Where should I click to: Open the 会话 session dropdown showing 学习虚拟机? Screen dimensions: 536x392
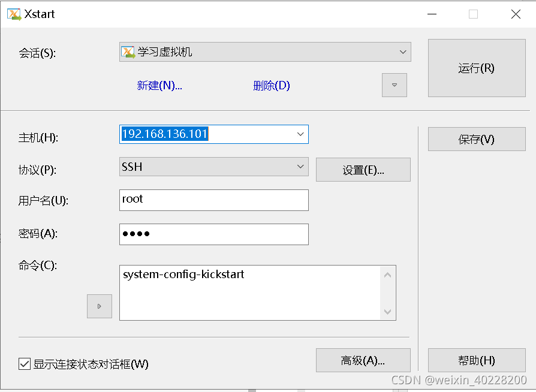(265, 52)
